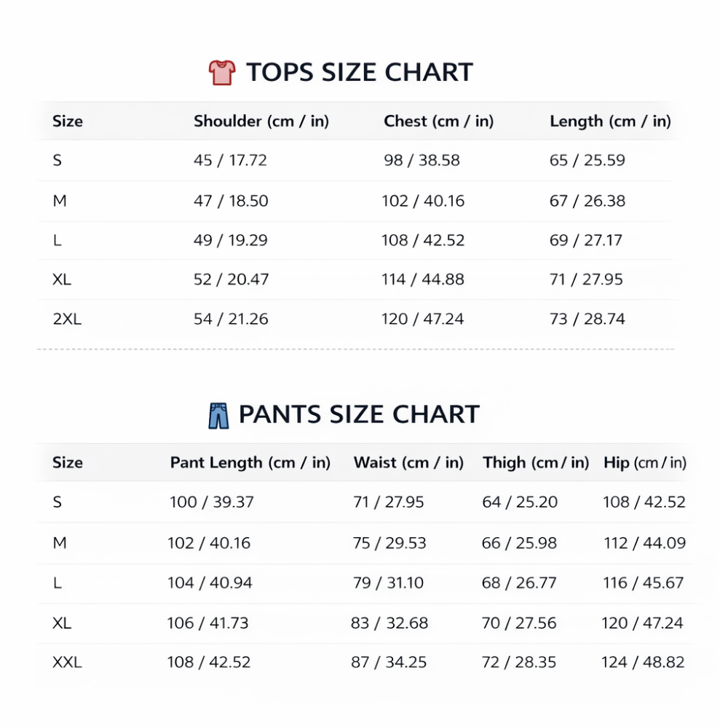Click the 2XL size row label

coord(67,319)
